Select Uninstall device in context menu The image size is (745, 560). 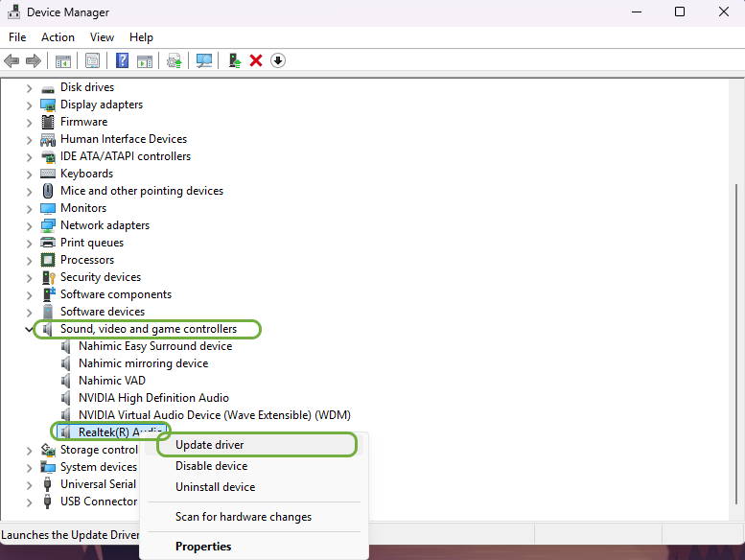point(215,487)
